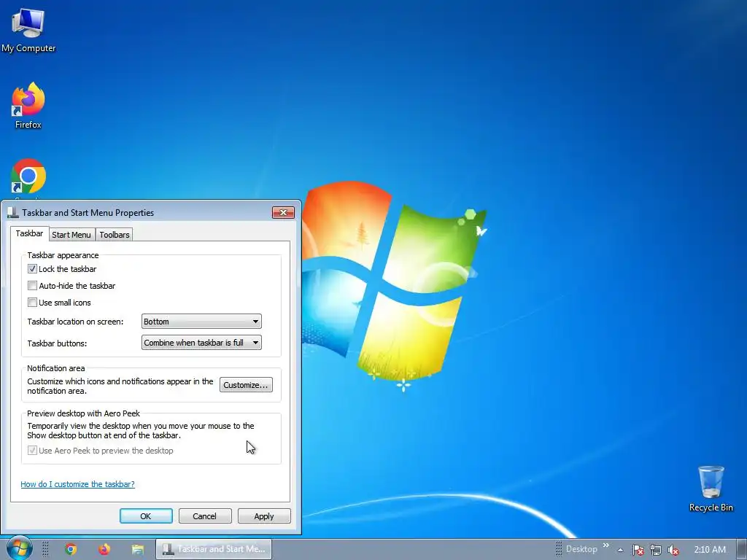Open the My Computer desktop icon
The image size is (747, 560).
(x=28, y=29)
